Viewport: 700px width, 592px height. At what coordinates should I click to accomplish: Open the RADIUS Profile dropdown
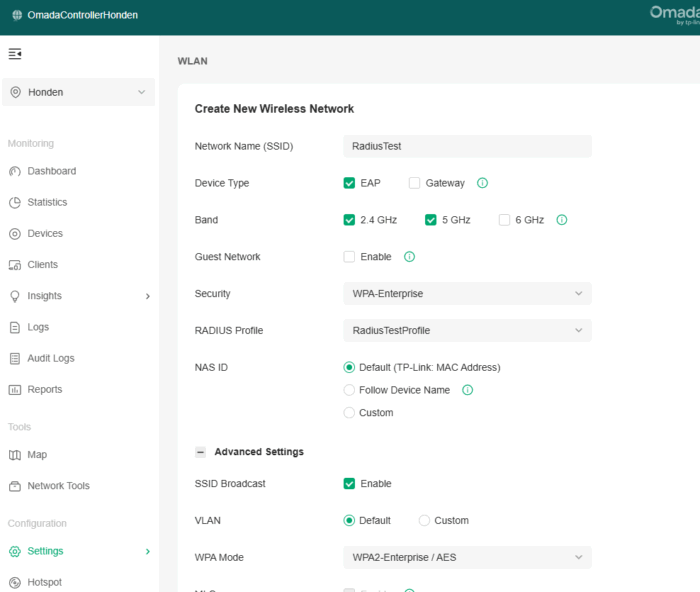point(466,330)
